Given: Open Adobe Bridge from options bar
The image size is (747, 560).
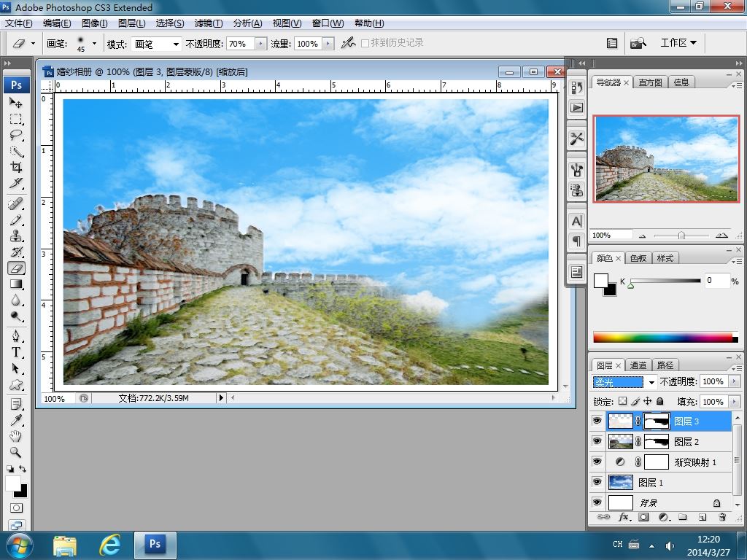Looking at the screenshot, I should point(638,43).
